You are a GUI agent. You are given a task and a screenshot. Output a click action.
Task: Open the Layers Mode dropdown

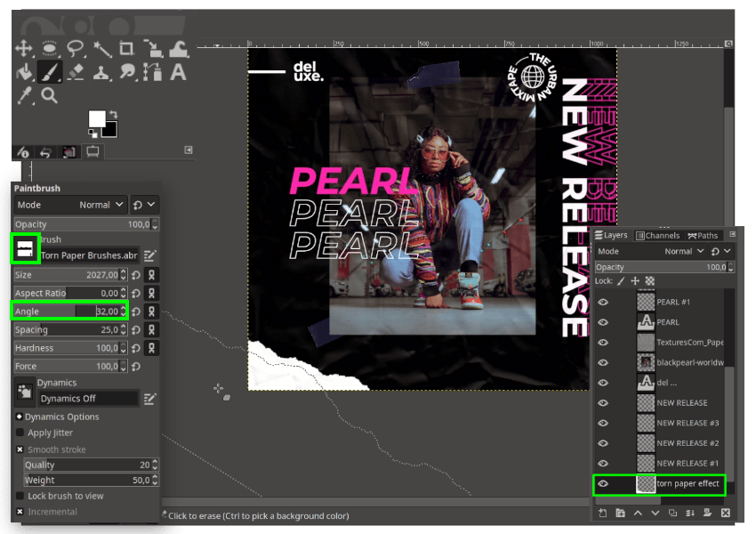[650, 251]
